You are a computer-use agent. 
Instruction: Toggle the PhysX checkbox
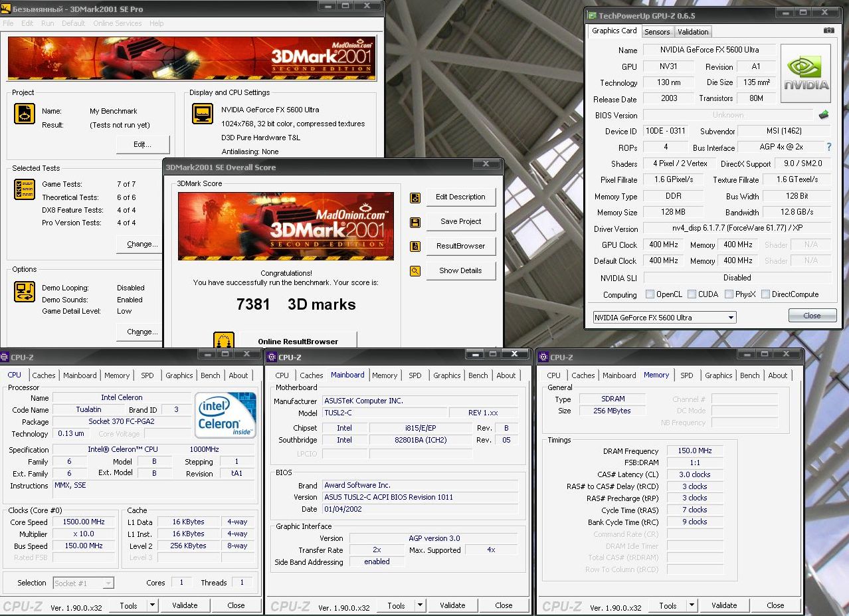point(729,294)
